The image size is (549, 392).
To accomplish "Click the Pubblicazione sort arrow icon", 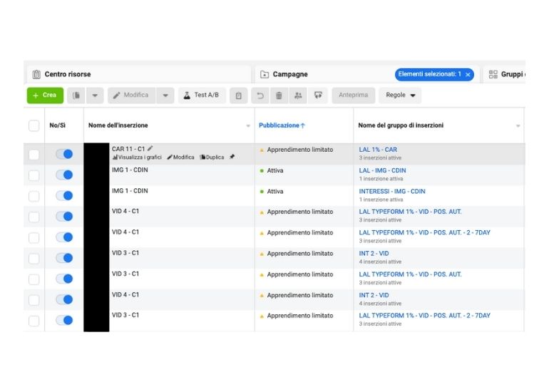I will tap(303, 125).
